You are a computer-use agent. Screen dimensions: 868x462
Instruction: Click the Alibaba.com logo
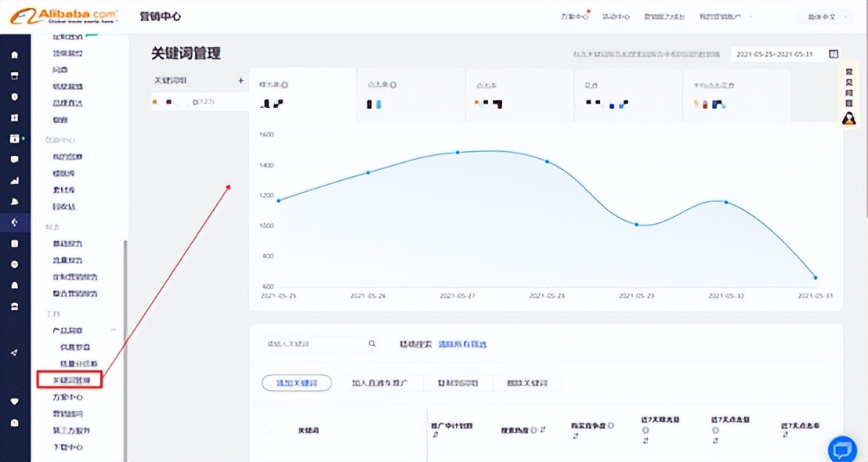(x=63, y=16)
